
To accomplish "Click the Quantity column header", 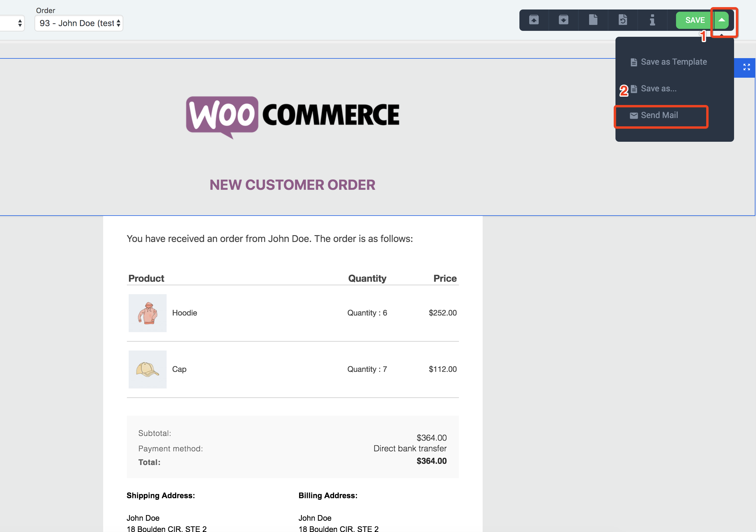I will pyautogui.click(x=367, y=278).
